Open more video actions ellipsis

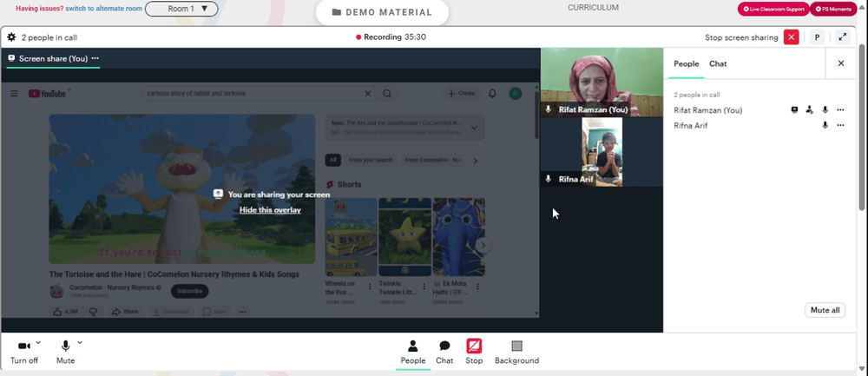click(x=242, y=312)
